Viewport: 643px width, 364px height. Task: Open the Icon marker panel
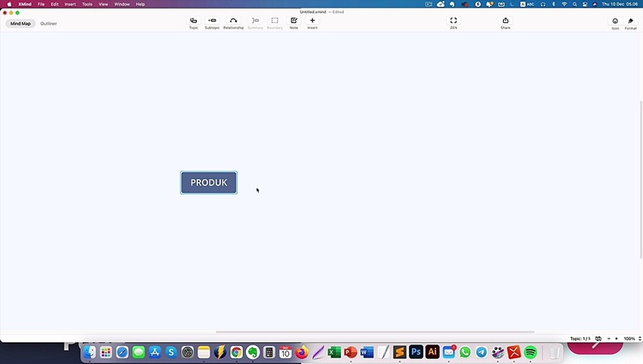615,23
